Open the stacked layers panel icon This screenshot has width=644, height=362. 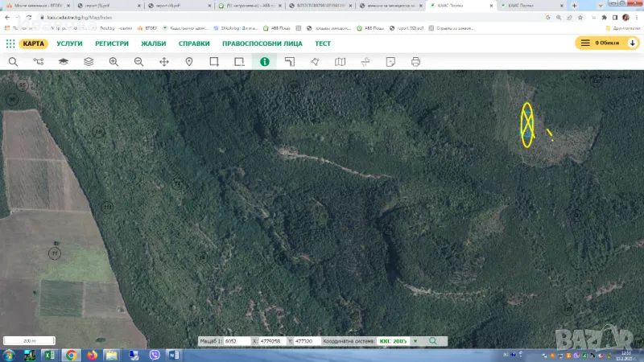(89, 61)
